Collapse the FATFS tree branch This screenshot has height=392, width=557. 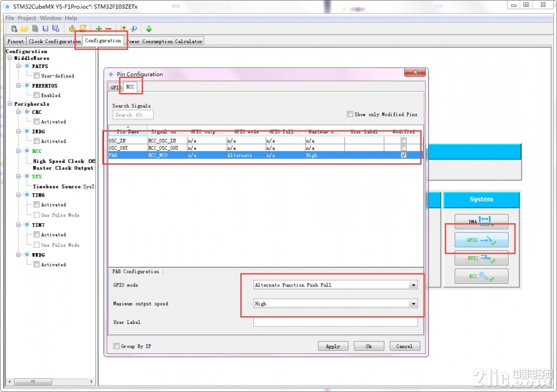coord(19,66)
